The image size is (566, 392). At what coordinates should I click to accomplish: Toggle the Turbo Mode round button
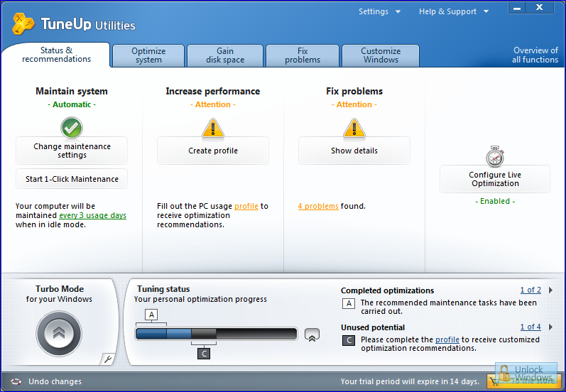(59, 333)
